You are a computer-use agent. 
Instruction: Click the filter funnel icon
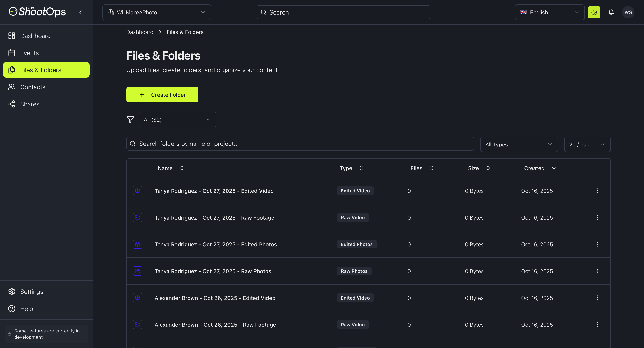[x=130, y=119]
